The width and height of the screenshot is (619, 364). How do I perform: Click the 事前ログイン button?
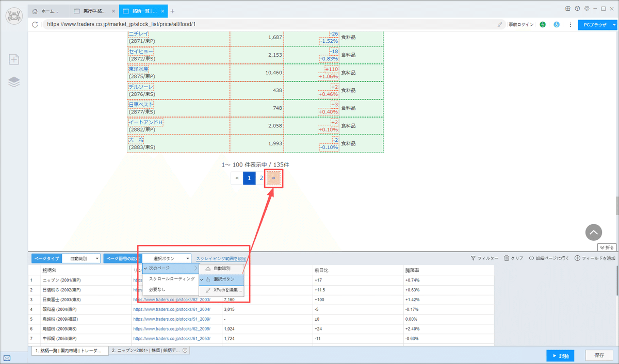tap(521, 24)
